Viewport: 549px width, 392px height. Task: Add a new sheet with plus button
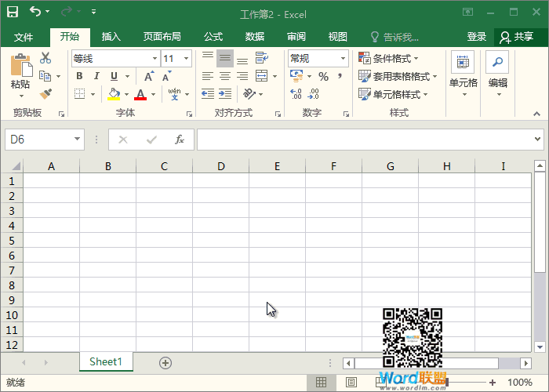165,363
